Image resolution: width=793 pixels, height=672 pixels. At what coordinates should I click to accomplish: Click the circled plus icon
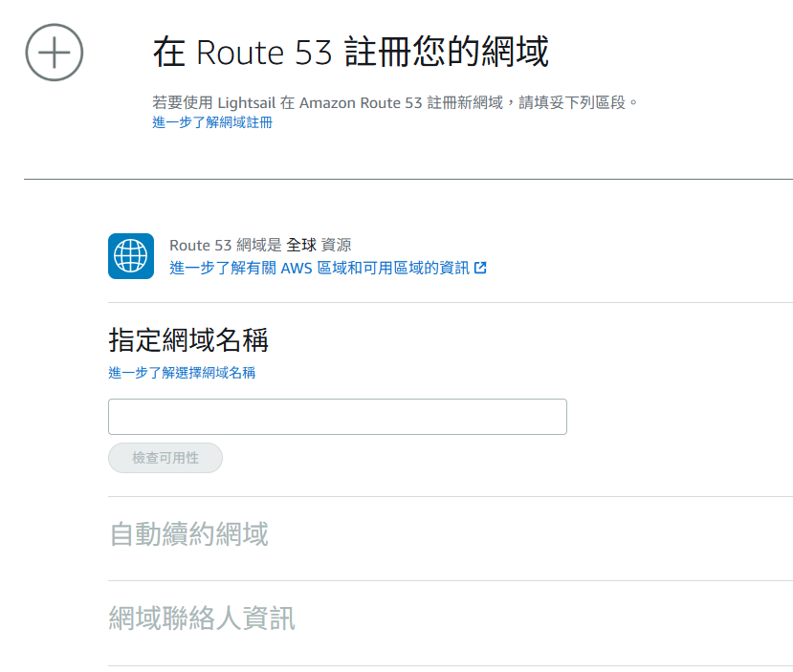55,52
